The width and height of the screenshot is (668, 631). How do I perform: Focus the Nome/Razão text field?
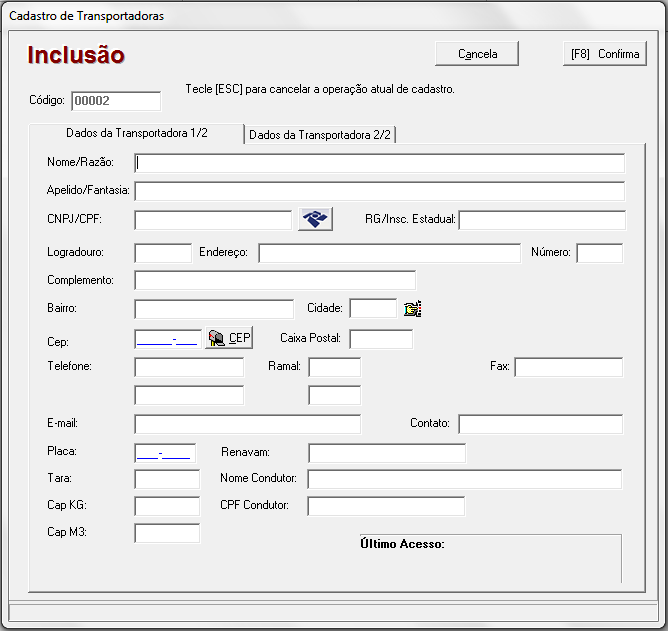pyautogui.click(x=379, y=163)
